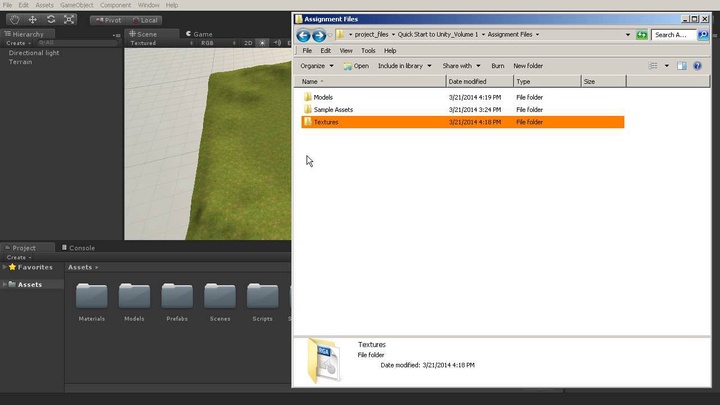Select the Move tool in Unity toolbar
The width and height of the screenshot is (720, 405).
coord(33,20)
